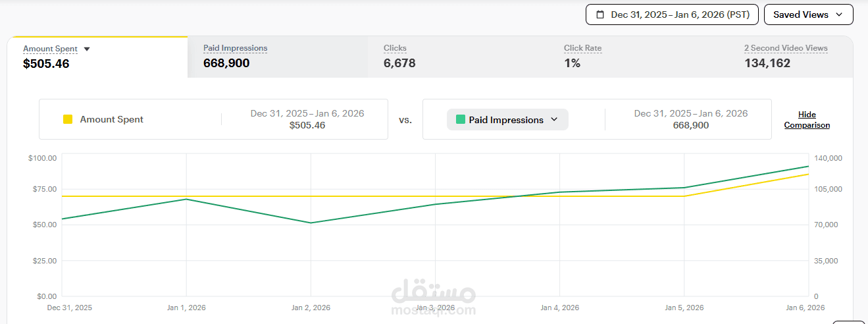Click the Jan 4, 2026 x-axis label
The image size is (868, 324).
click(x=559, y=308)
